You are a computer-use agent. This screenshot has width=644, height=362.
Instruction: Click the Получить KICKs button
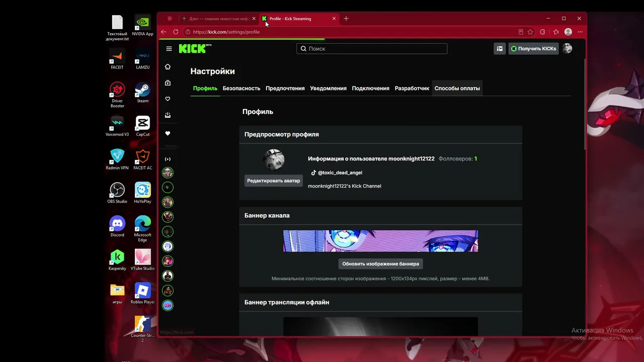click(533, 49)
